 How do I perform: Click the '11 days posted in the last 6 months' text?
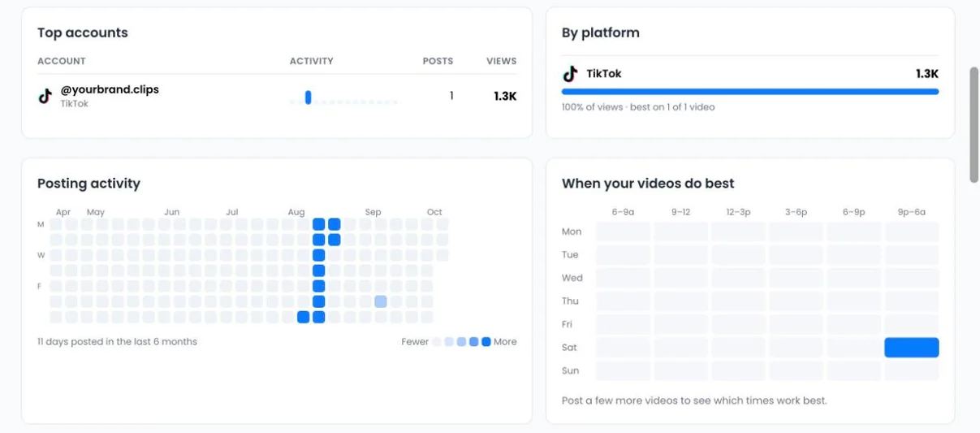117,342
